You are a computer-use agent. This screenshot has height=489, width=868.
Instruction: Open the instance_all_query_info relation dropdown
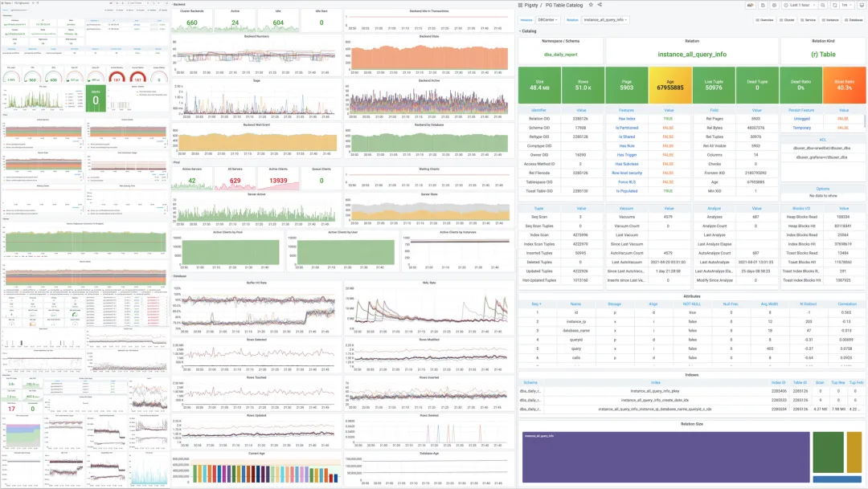pyautogui.click(x=606, y=20)
